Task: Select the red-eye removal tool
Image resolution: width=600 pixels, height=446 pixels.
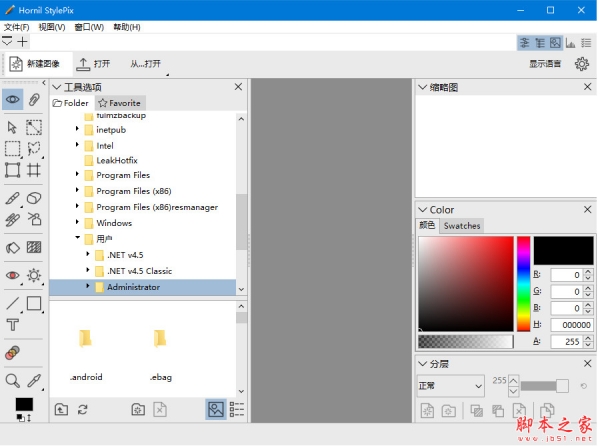Action: point(13,275)
